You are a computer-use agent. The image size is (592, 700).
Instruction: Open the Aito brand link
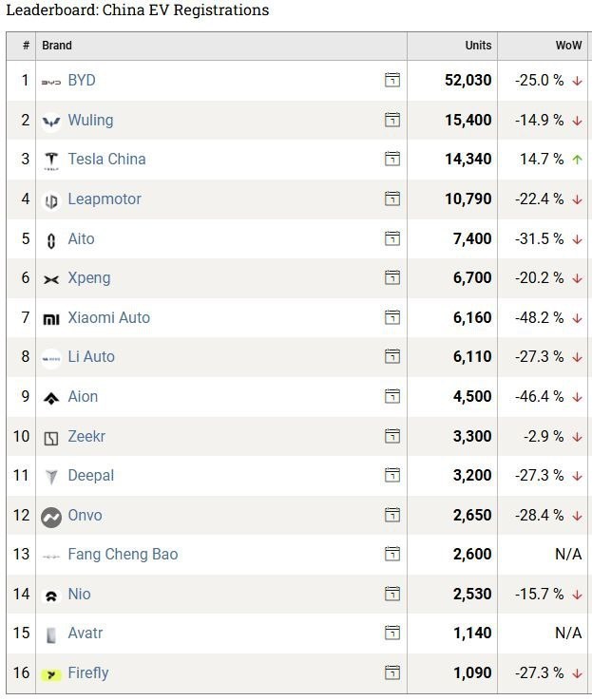82,238
